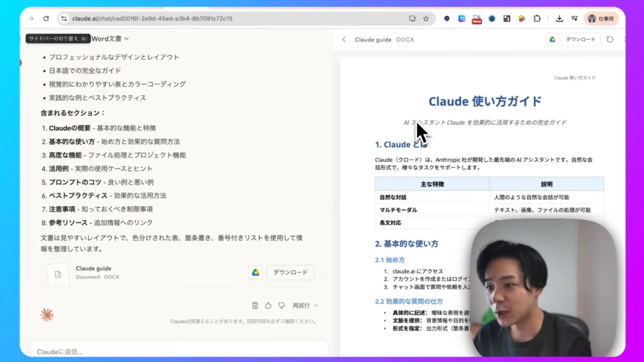Close preview with back chevron
The image size is (644, 362).
click(x=344, y=40)
